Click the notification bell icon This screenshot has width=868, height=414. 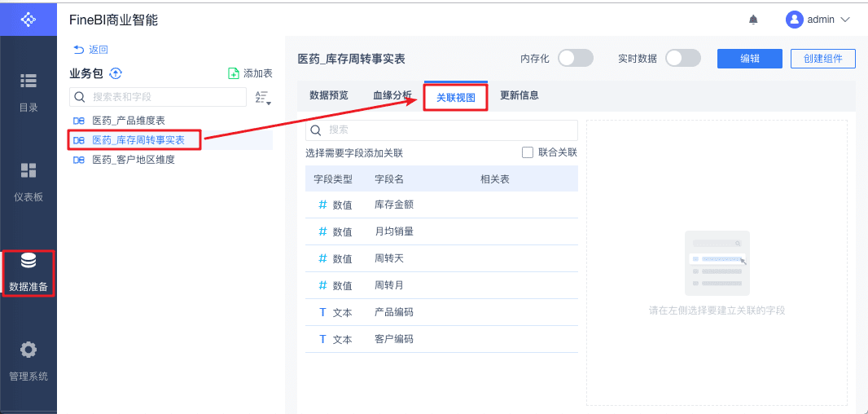point(753,20)
